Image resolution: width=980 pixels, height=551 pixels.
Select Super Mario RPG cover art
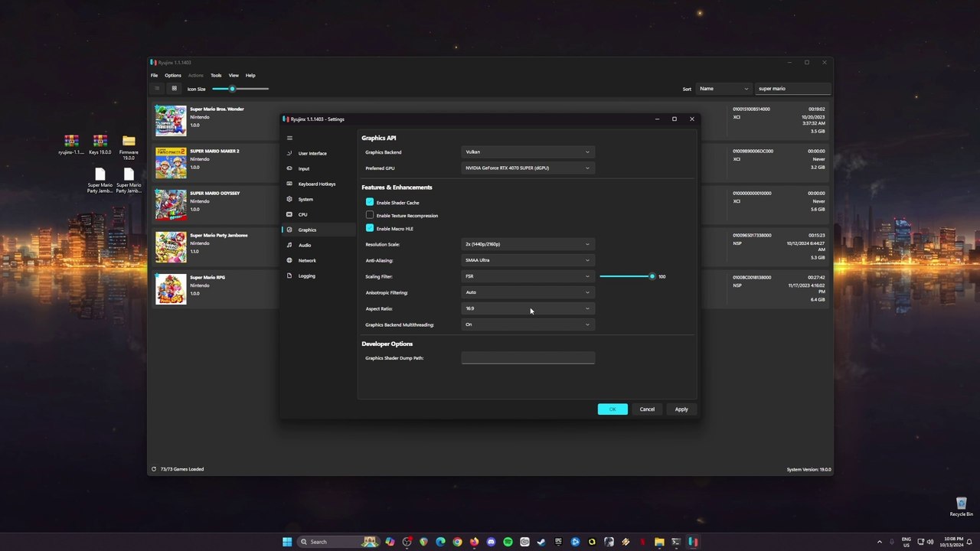tap(171, 289)
